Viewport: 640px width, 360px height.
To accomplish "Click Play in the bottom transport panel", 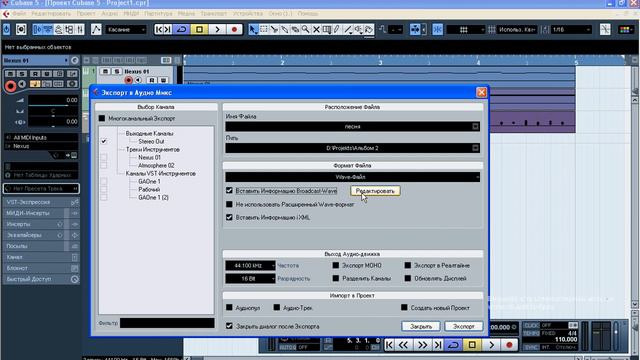I will [x=491, y=345].
